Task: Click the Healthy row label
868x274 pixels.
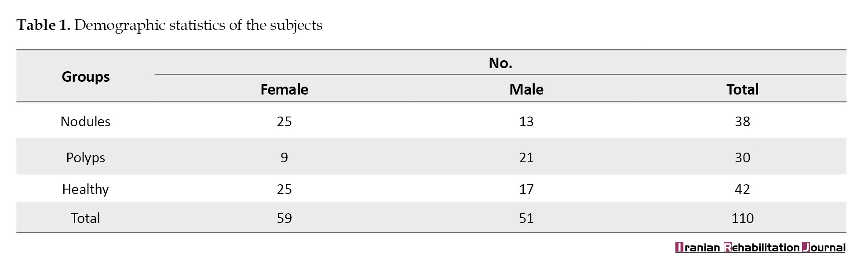Action: coord(85,189)
